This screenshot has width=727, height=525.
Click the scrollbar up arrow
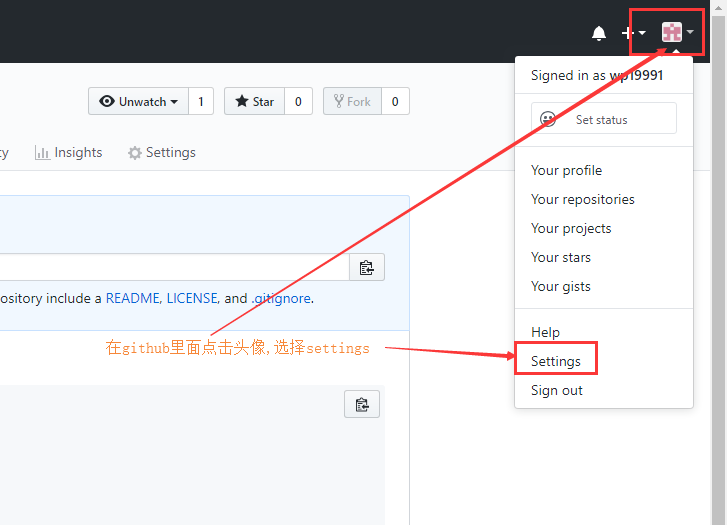718,7
